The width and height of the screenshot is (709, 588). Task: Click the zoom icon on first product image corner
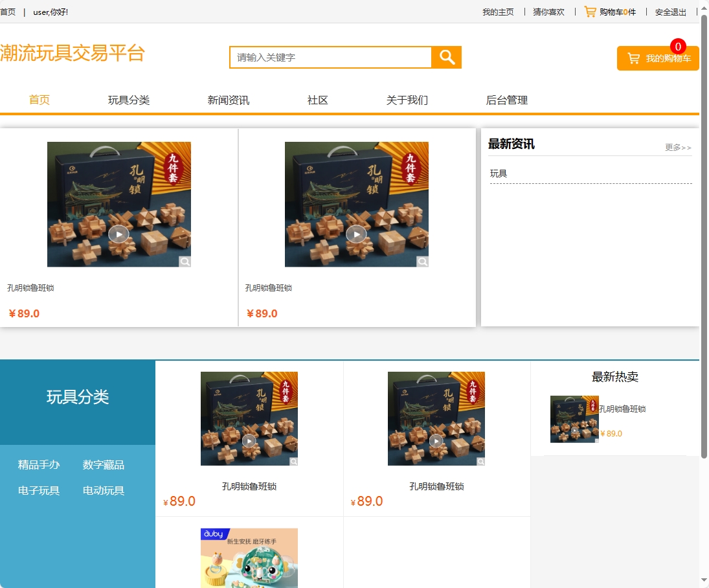point(185,262)
